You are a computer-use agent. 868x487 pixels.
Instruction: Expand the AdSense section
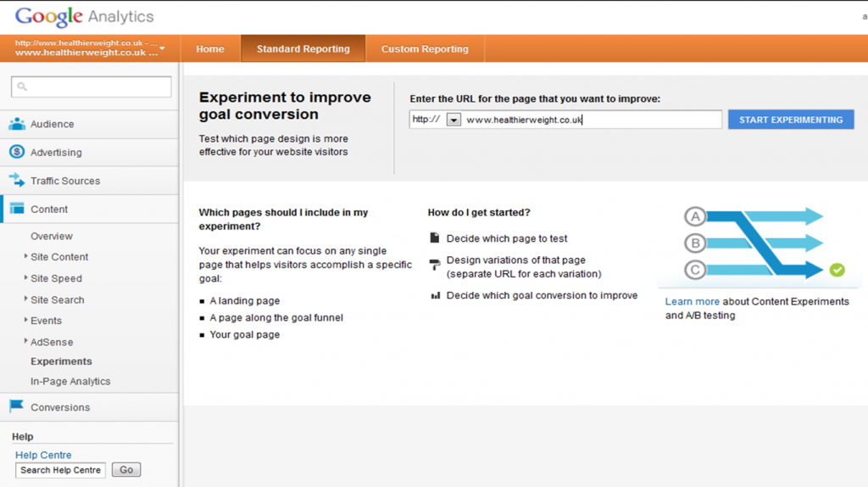click(25, 341)
